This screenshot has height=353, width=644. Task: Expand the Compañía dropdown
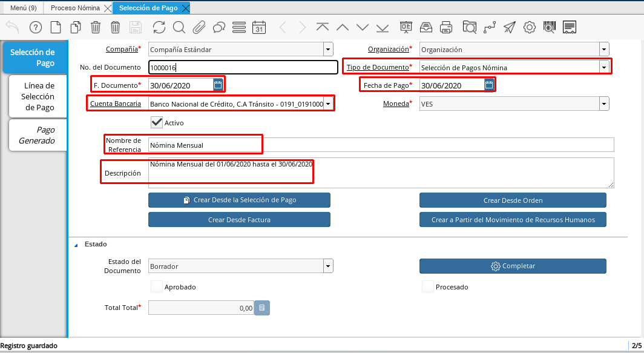click(328, 49)
